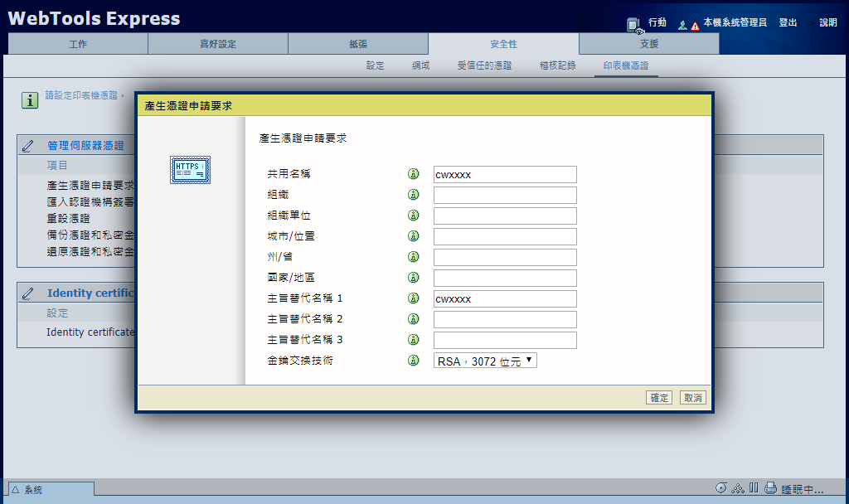Viewport: 849px width, 504px height.
Task: Switch to the 工作 tab
Action: pos(78,44)
